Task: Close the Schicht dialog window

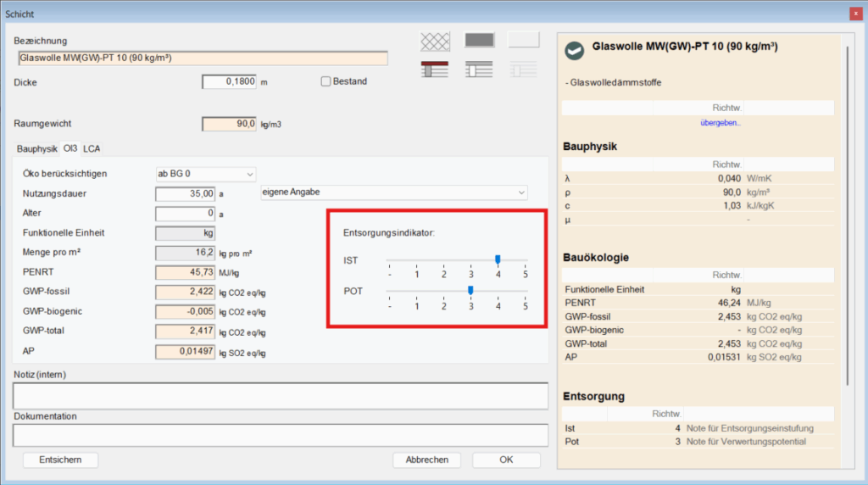Action: (854, 13)
